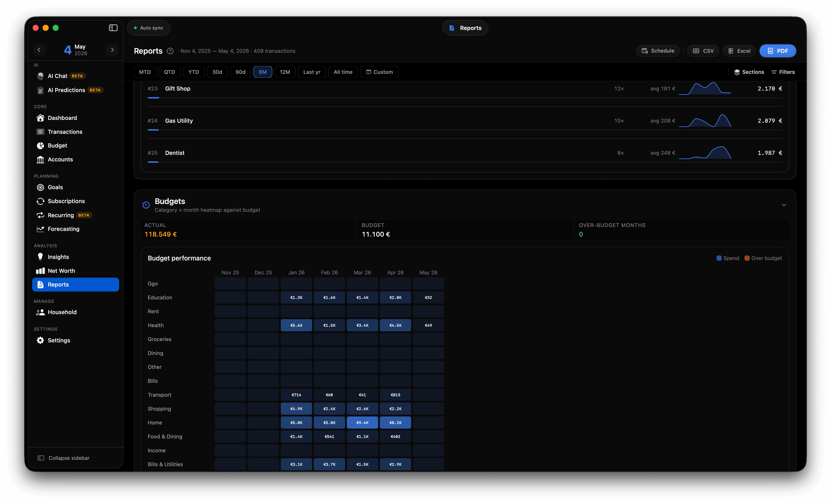Image resolution: width=831 pixels, height=504 pixels.
Task: Select the QTD range tab
Action: pyautogui.click(x=170, y=72)
